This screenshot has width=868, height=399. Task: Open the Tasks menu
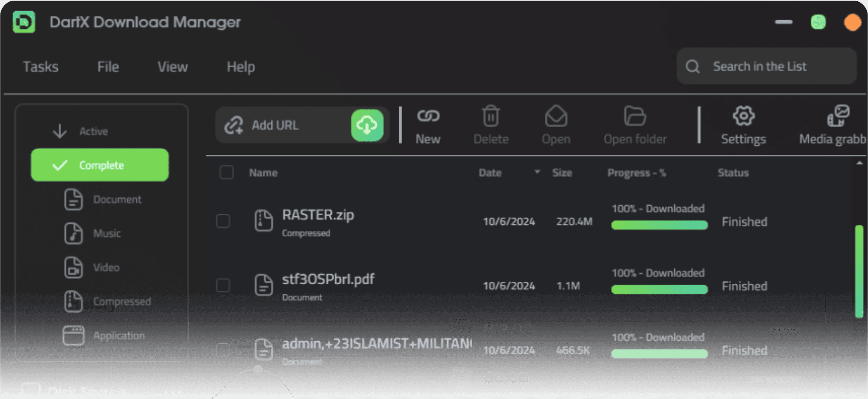click(x=40, y=66)
